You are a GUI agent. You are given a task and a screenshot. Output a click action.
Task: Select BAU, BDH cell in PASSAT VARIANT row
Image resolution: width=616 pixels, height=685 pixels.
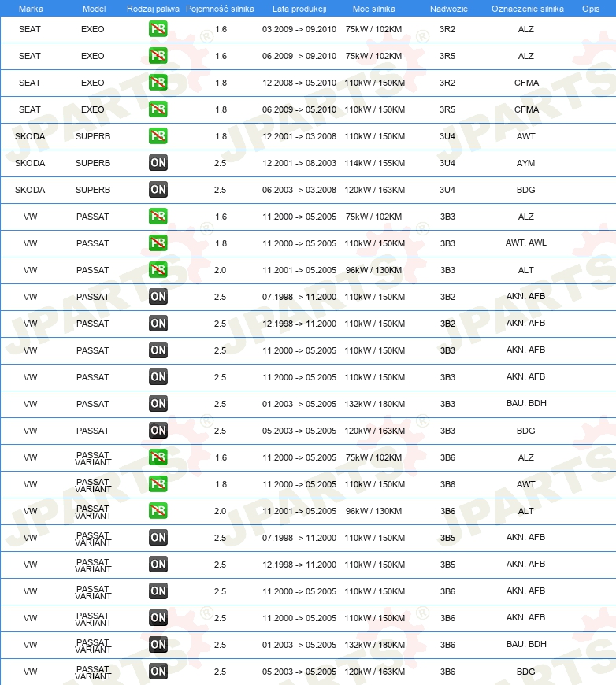526,644
